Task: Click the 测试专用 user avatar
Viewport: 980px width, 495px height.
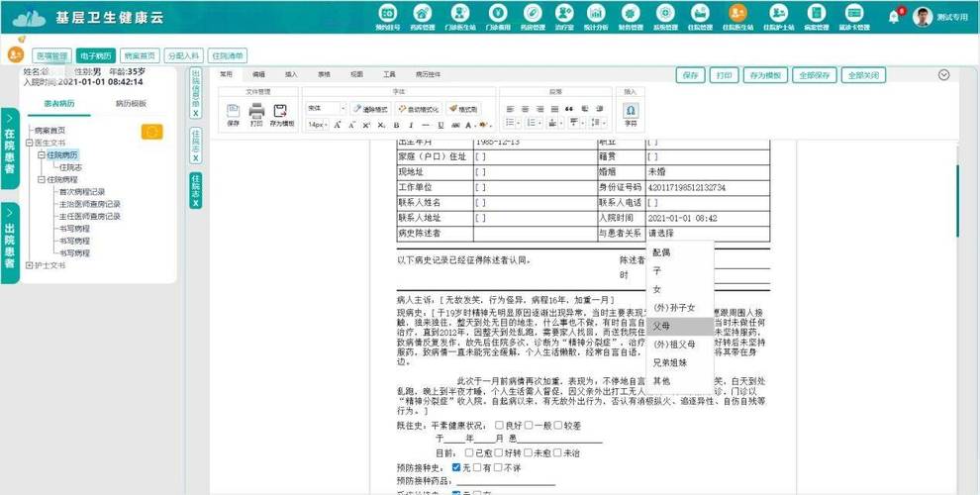Action: [923, 17]
